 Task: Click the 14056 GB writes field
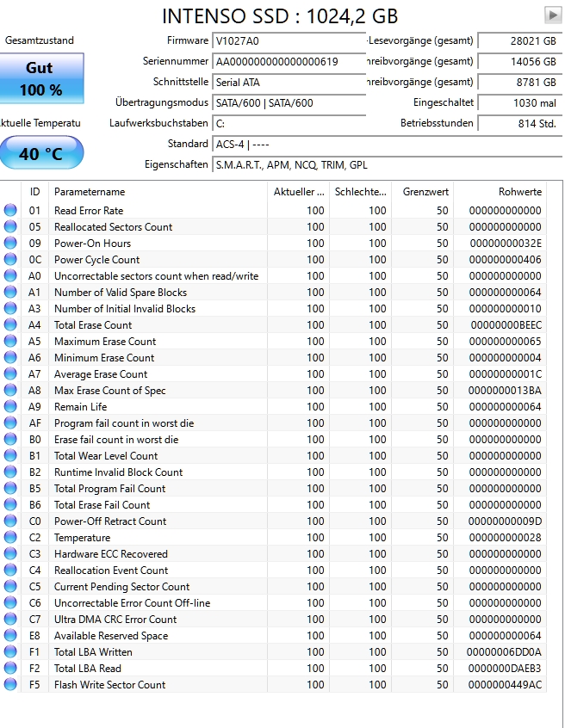[x=520, y=61]
